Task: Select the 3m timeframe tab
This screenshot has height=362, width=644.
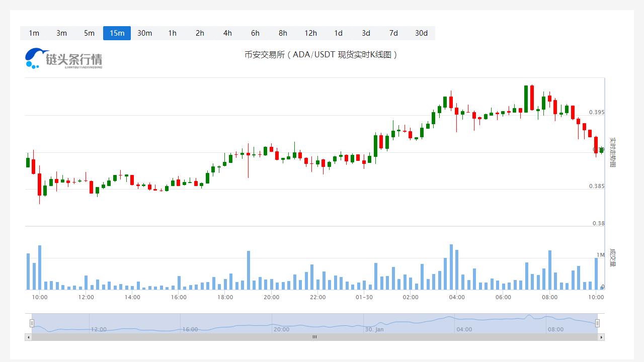Action: (61, 33)
